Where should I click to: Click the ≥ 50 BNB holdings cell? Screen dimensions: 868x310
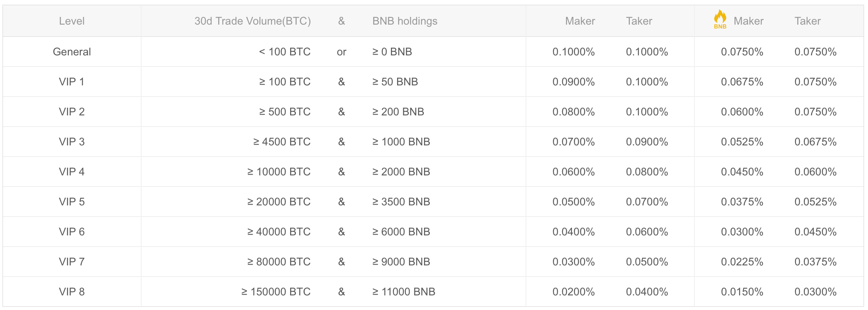click(x=395, y=82)
